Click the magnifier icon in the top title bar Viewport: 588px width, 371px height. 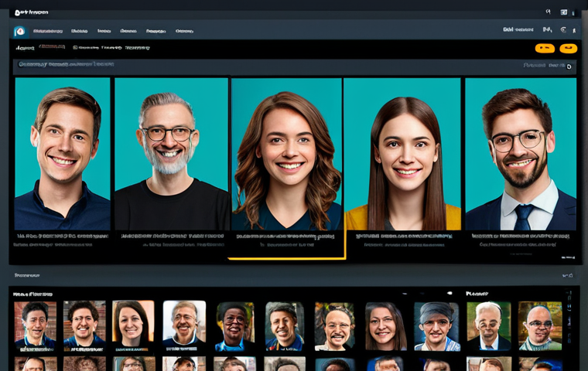tap(549, 12)
